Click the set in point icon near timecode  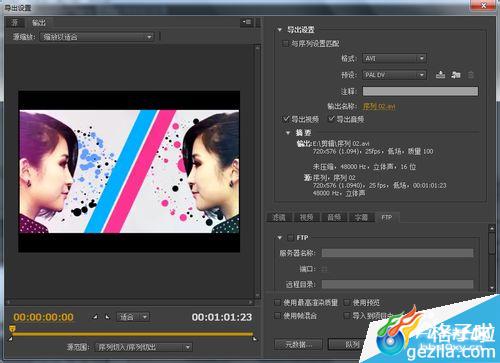point(95,317)
